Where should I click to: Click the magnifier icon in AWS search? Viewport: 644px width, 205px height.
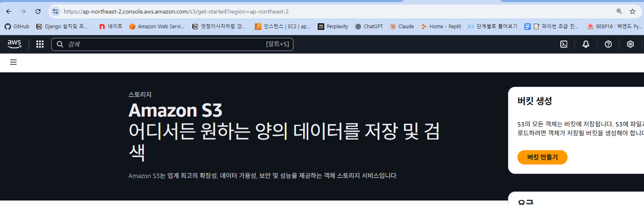click(60, 44)
